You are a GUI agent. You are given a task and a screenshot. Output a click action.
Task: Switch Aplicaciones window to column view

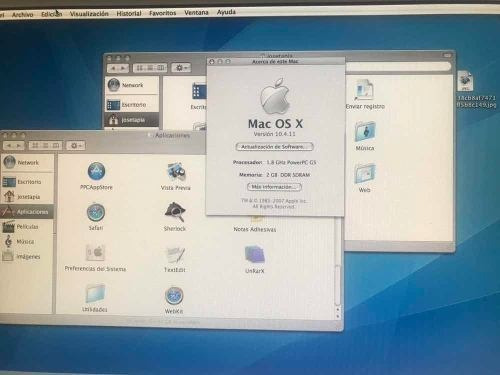pos(56,146)
